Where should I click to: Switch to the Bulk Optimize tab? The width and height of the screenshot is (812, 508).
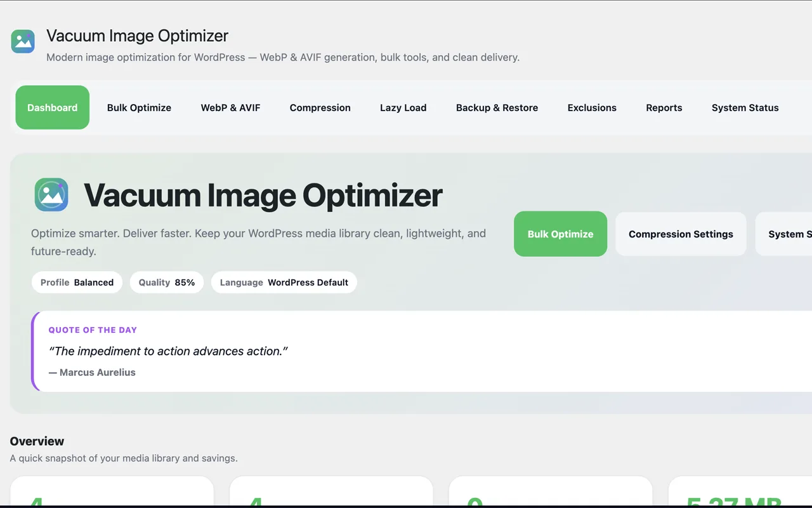pos(139,107)
